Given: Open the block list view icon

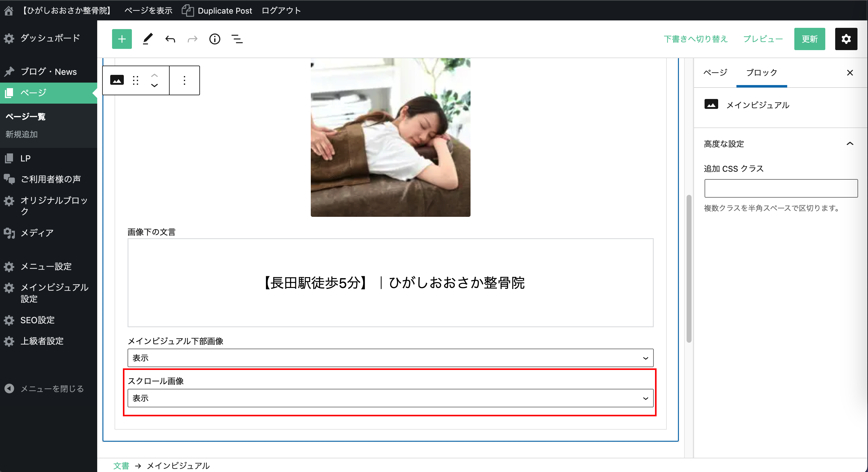Looking at the screenshot, I should pos(237,39).
